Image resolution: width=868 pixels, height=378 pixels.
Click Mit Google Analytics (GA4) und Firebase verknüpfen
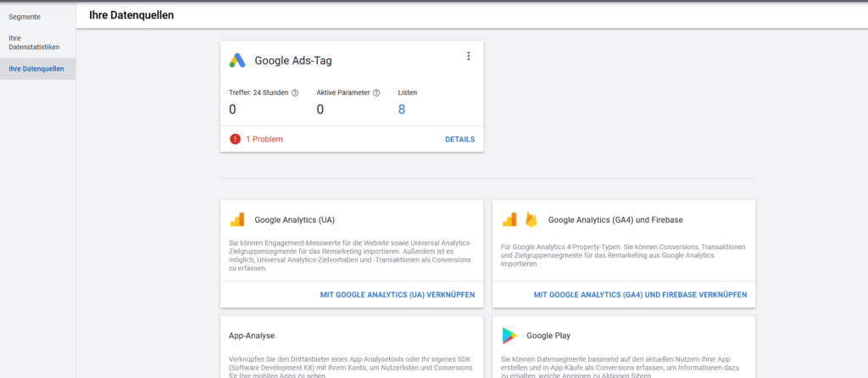640,295
